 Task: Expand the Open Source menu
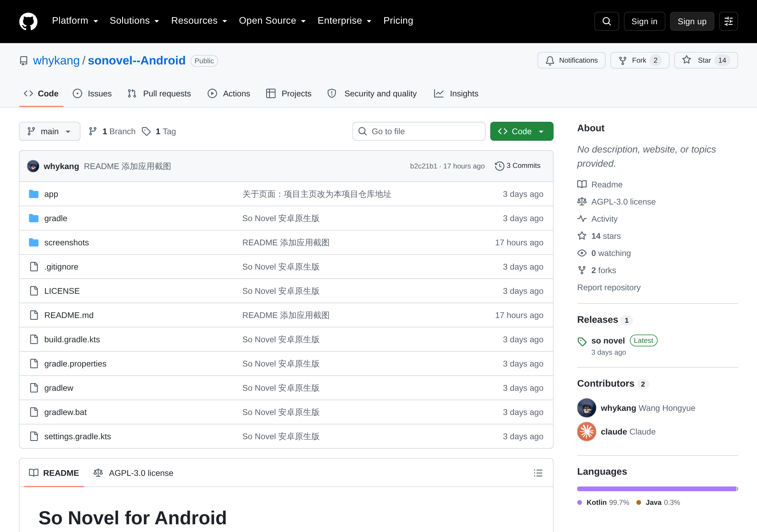(x=272, y=21)
